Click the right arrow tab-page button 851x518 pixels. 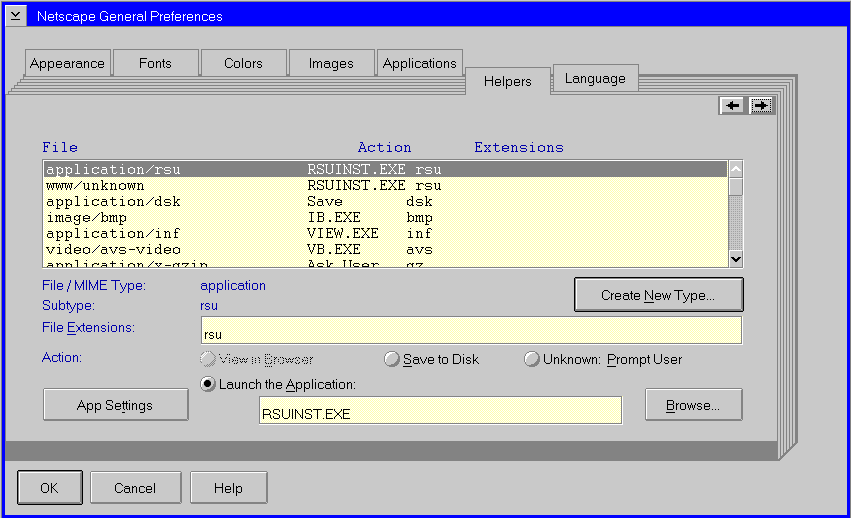(761, 105)
